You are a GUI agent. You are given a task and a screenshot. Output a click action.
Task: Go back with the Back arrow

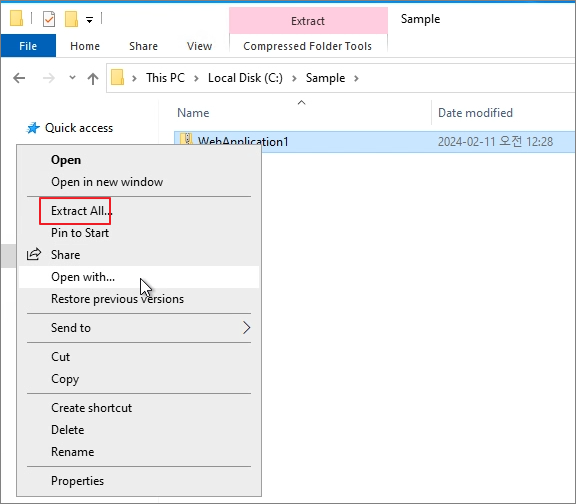click(x=19, y=78)
